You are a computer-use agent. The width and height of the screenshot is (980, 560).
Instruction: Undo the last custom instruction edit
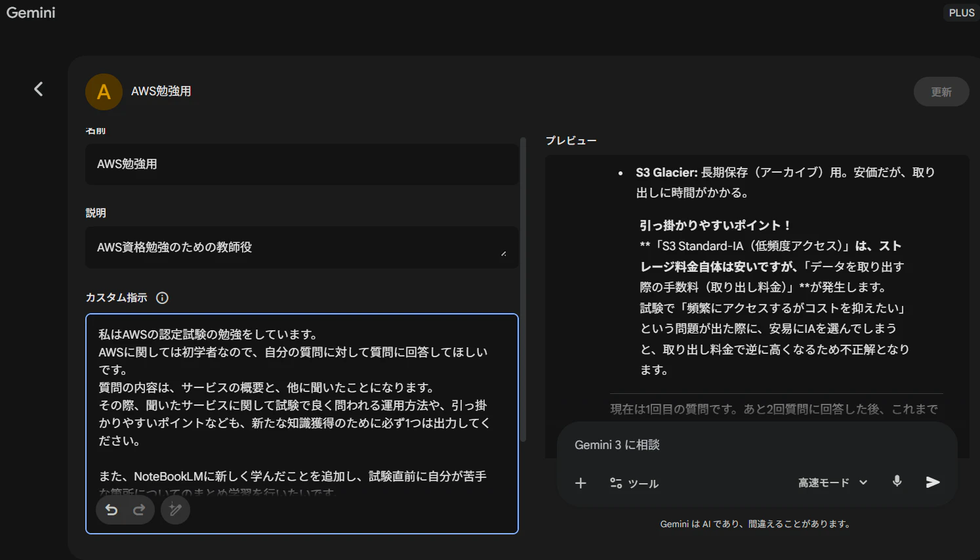(x=112, y=510)
